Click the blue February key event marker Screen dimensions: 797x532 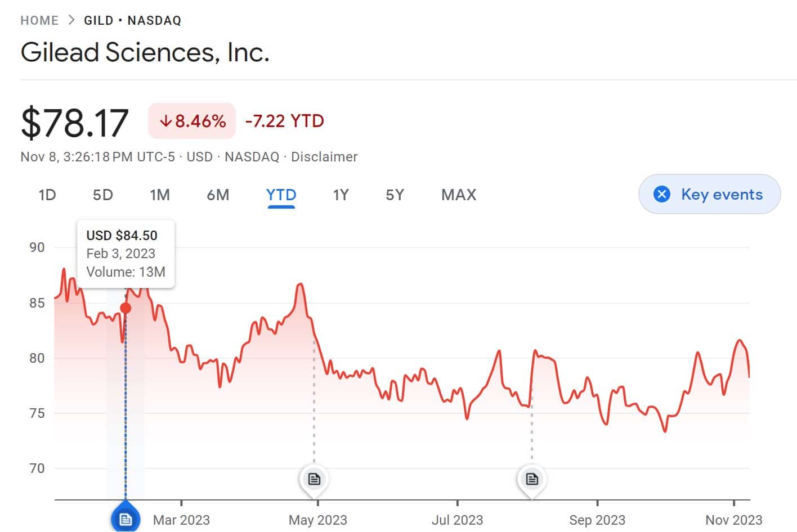coord(126,519)
